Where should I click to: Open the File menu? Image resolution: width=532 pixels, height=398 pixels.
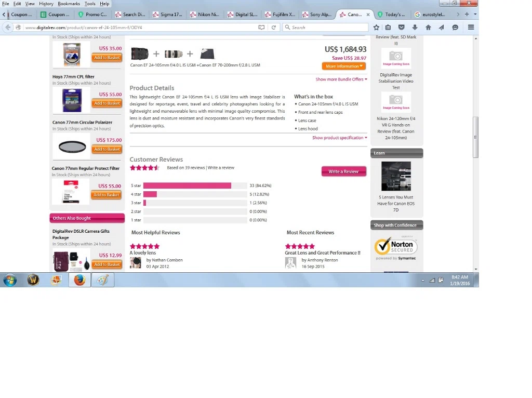6,4
